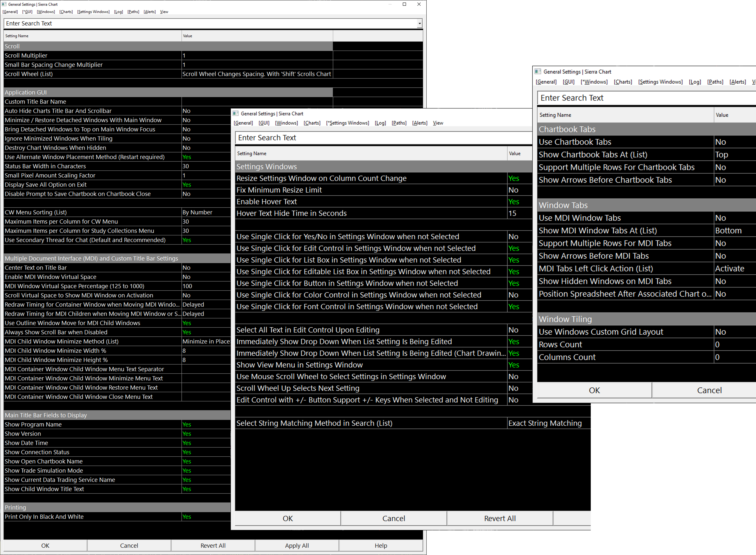The width and height of the screenshot is (756, 555).
Task: Open Select String Matching Method list value
Action: (x=545, y=423)
